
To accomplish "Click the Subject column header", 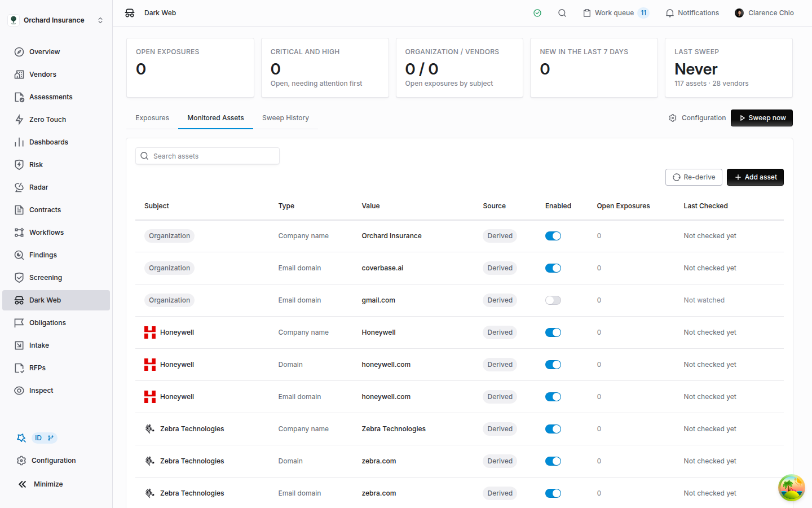I will click(x=157, y=206).
